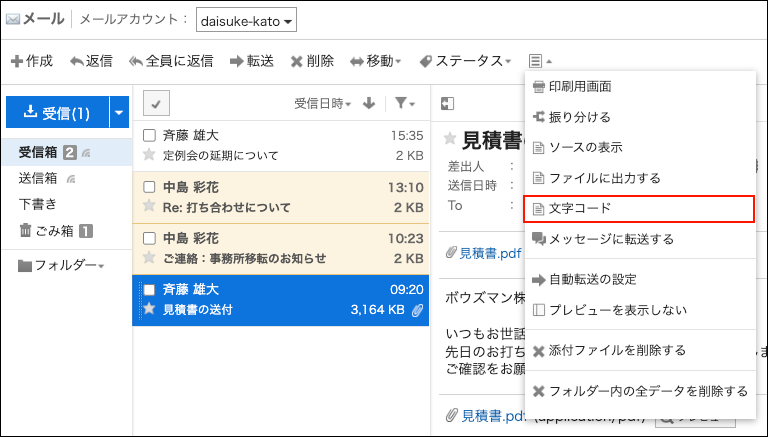
Task: Open the 受信日時 sort dropdown
Action: coord(322,104)
